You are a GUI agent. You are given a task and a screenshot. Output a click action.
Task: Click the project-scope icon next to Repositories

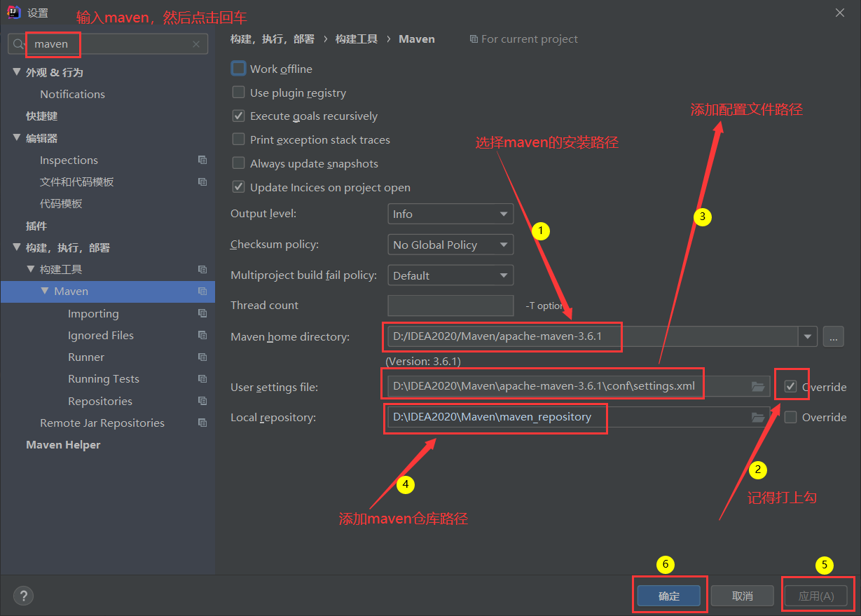(x=202, y=401)
